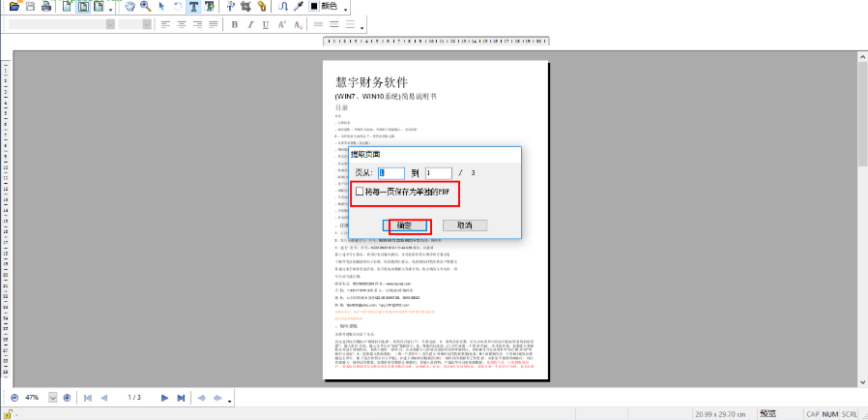Click the chain Link tool icon
The height and width of the screenshot is (420, 868).
pos(262,7)
